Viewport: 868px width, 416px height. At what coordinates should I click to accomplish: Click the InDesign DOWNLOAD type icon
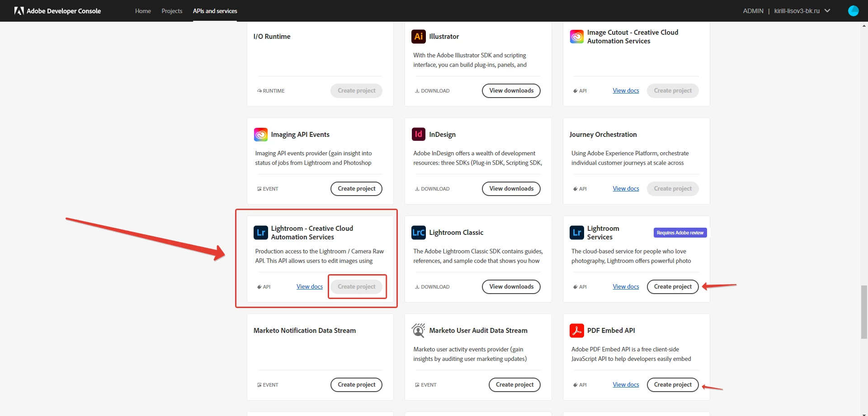[417, 189]
